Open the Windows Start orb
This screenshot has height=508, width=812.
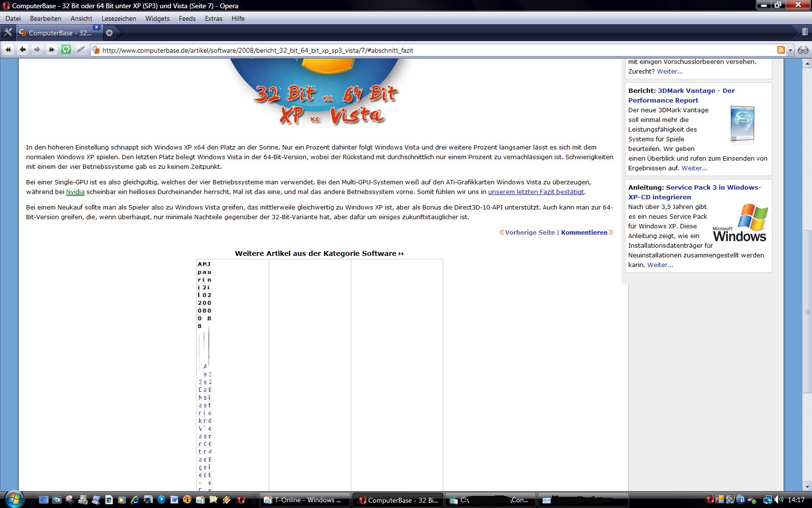tap(13, 499)
